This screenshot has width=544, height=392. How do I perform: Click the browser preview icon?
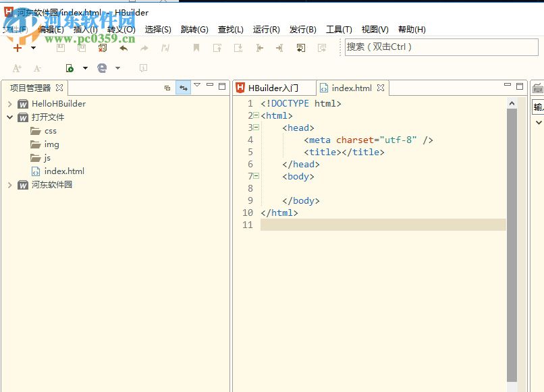(102, 68)
